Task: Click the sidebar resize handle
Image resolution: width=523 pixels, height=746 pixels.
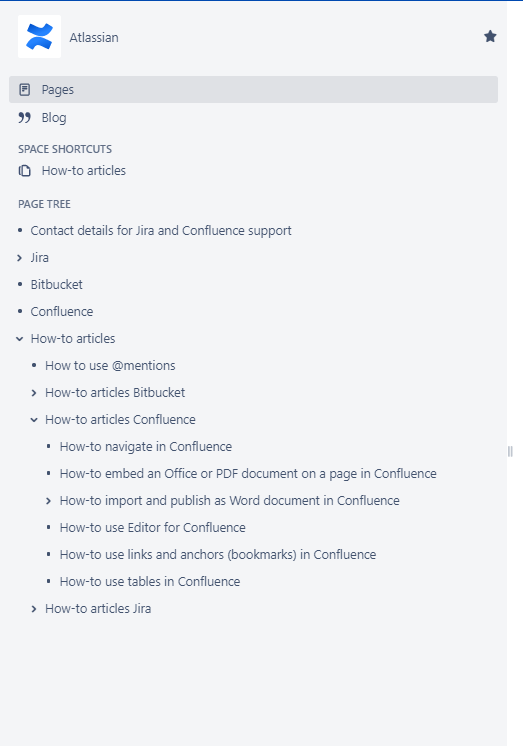Action: [510, 451]
